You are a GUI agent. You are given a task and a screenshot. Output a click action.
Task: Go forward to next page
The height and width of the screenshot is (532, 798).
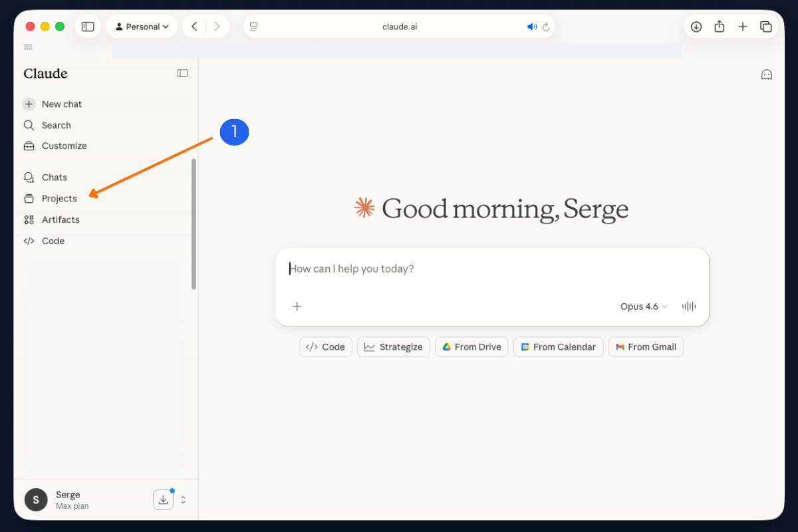point(217,27)
